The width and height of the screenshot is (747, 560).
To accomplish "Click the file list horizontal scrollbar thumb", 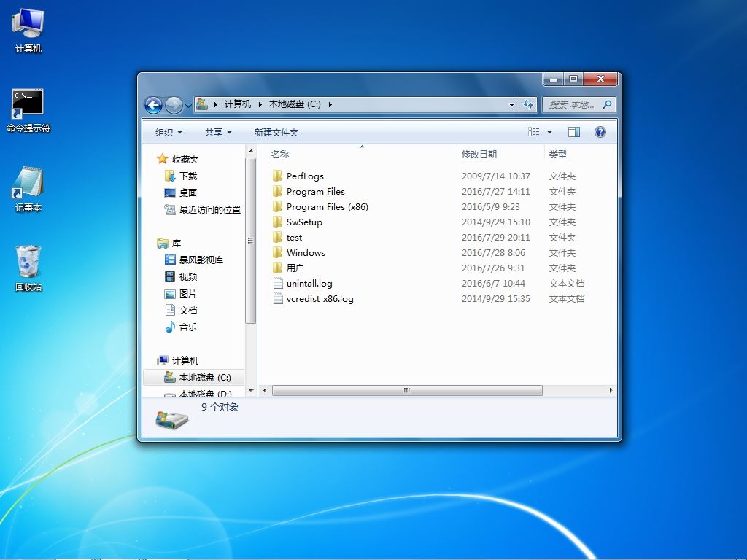I will pos(407,391).
